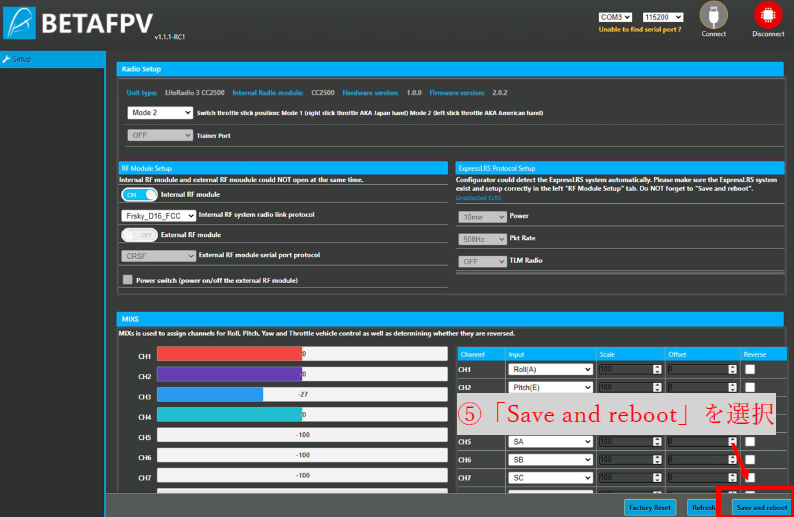The image size is (794, 517).
Task: Check the CH7 Reverse checkbox
Action: (x=750, y=478)
